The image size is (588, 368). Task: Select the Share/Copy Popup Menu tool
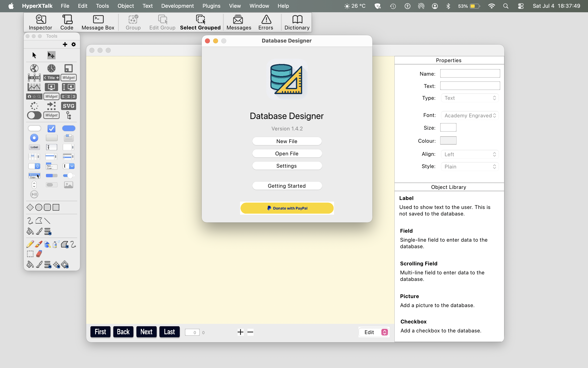click(x=34, y=175)
